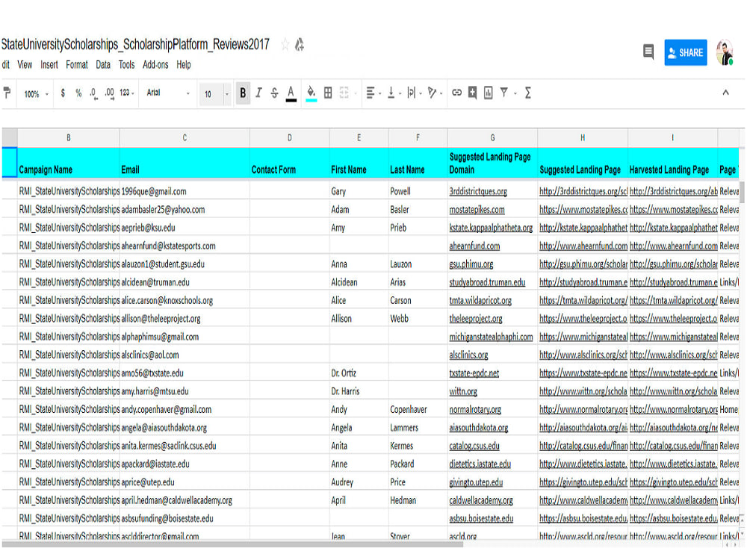
Task: Select the Campaign Name header cell
Action: [69, 163]
